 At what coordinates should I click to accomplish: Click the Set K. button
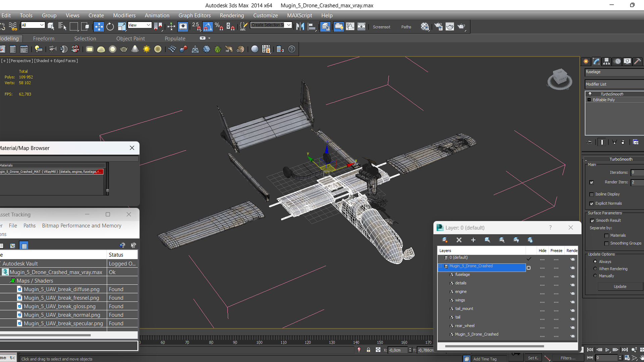533,358
